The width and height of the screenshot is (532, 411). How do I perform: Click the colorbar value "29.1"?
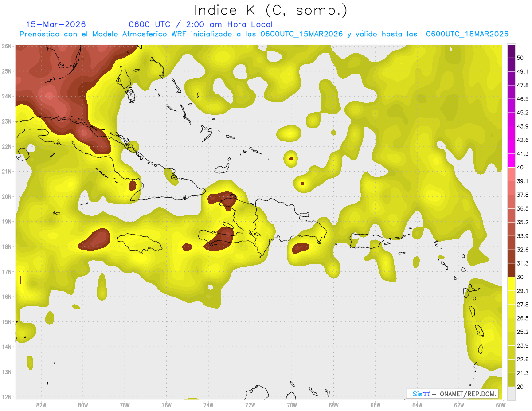pos(523,290)
